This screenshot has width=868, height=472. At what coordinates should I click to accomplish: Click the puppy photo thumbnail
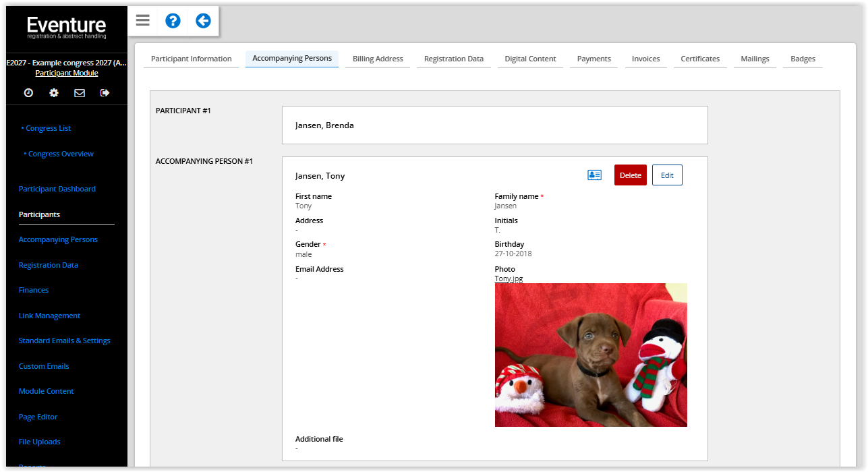(591, 355)
